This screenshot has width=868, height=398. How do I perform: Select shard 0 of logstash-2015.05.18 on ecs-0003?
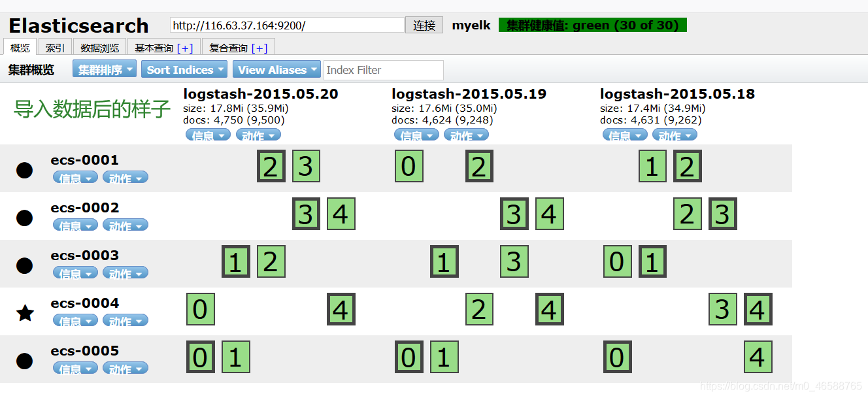click(618, 261)
